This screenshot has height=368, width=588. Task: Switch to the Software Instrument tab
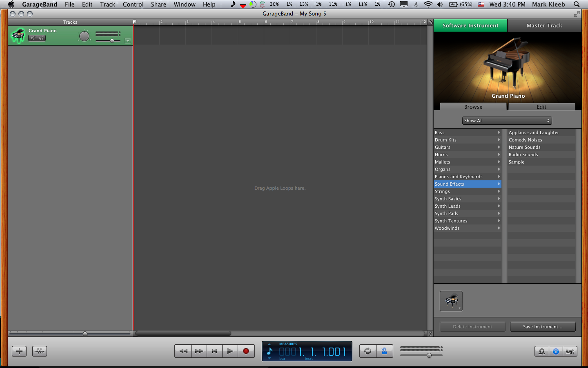tap(470, 25)
